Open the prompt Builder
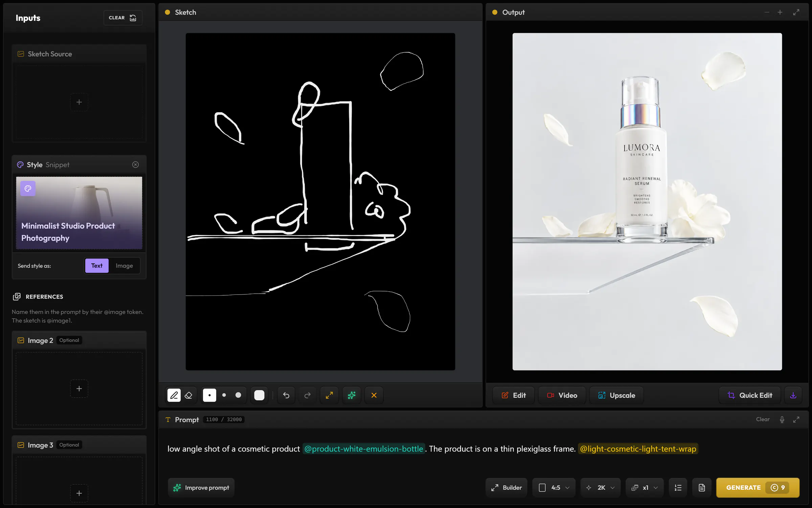This screenshot has width=812, height=508. coord(506,488)
